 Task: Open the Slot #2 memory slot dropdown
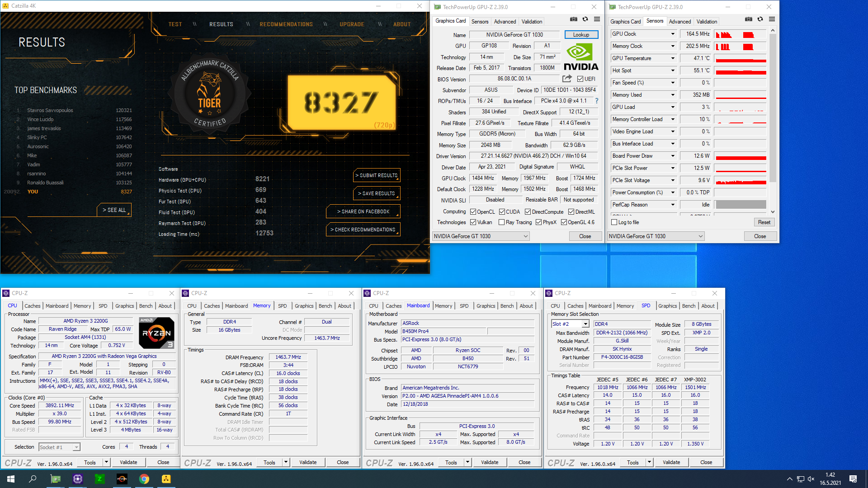[x=570, y=324]
